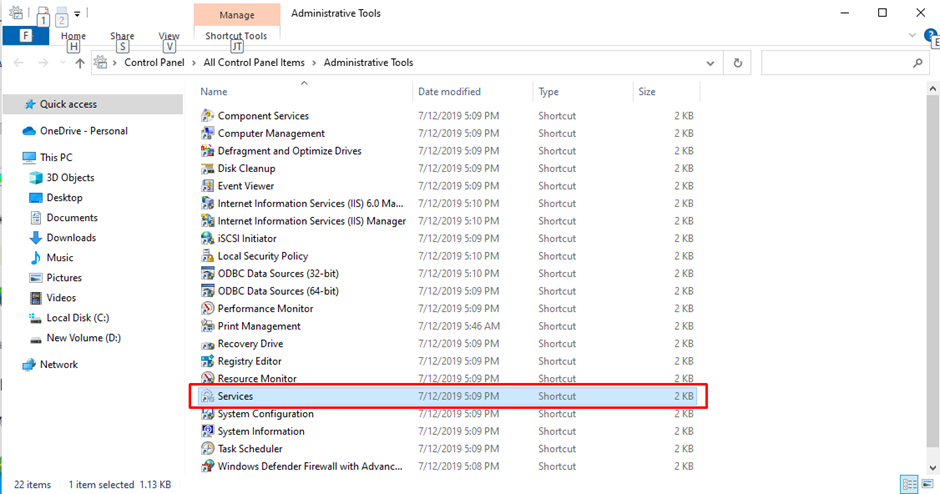940x494 pixels.
Task: Select the IIS 6.0 Manager icon
Action: point(207,203)
